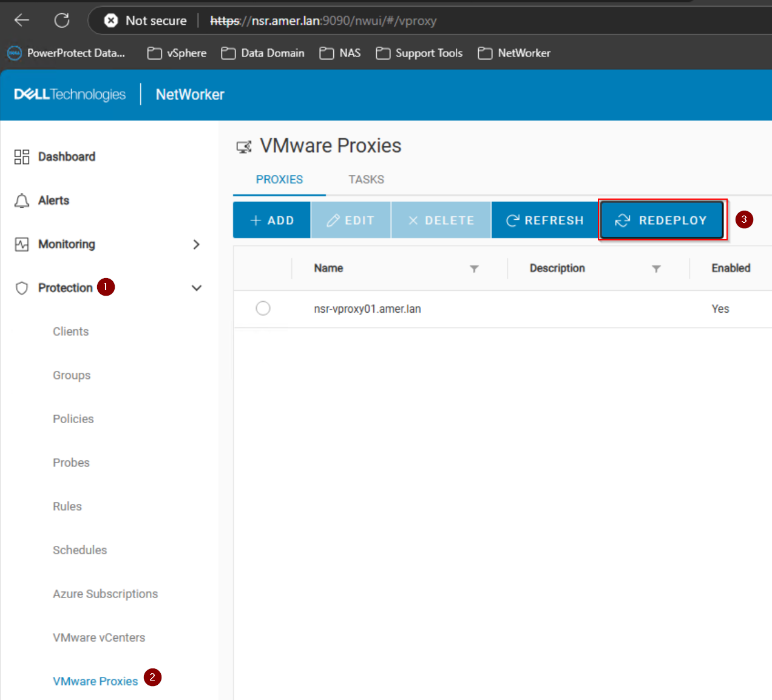Screen dimensions: 772x700
Task: Open the NetWorker bookmark folder
Action: (514, 53)
